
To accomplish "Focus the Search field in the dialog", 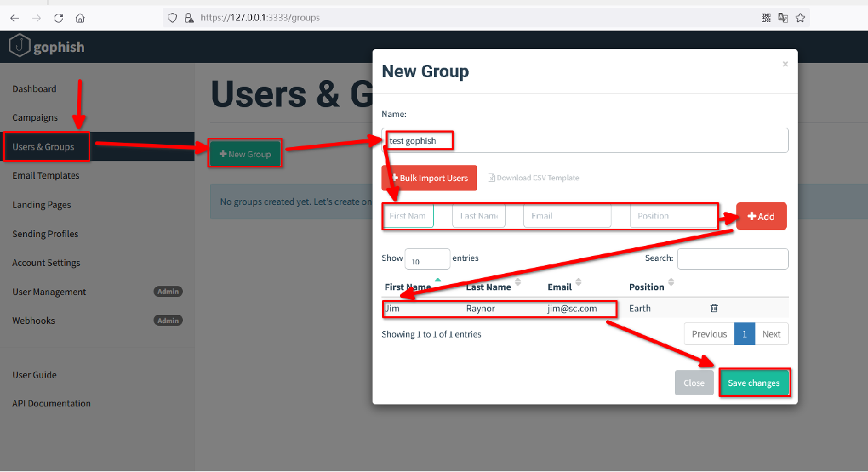I will [732, 258].
